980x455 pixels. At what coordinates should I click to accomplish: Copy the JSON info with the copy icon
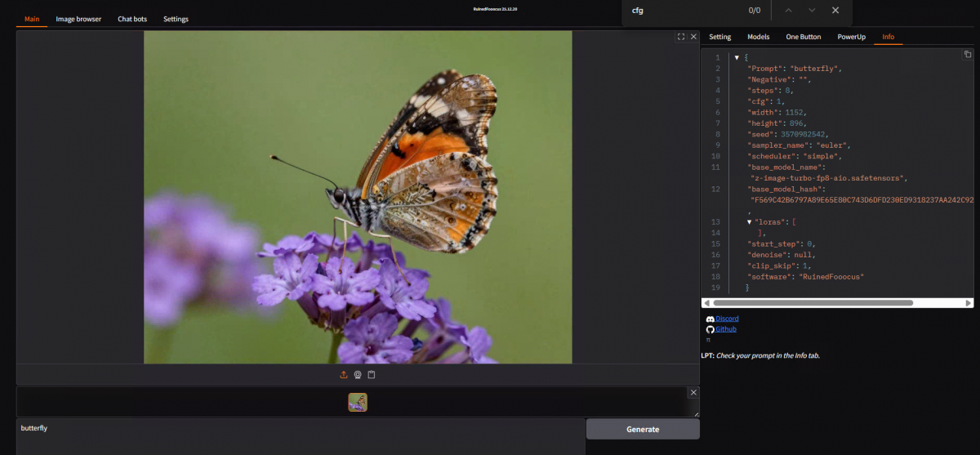(x=968, y=55)
